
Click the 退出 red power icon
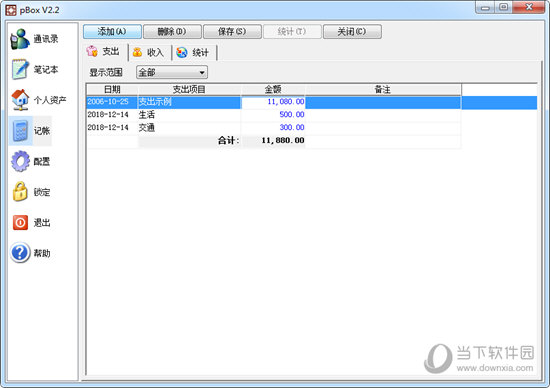tap(20, 222)
